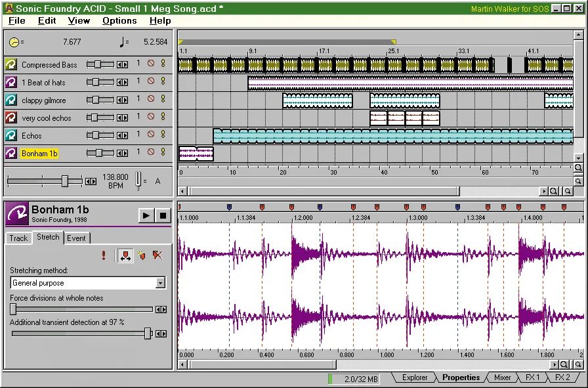Image resolution: width=588 pixels, height=388 pixels.
Task: Click the Bonham 1b track icon
Action: 11,153
